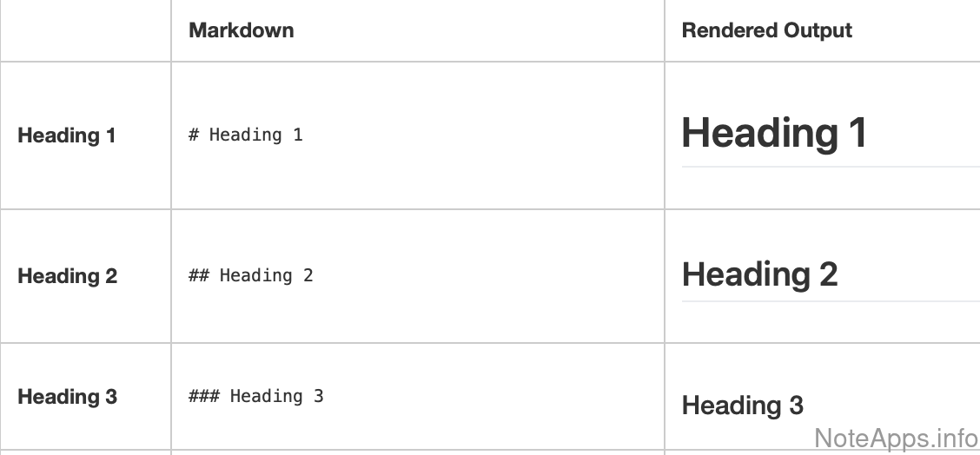Screen dimensions: 980x455
Task: Click the empty top-left header cell
Action: [x=85, y=30]
